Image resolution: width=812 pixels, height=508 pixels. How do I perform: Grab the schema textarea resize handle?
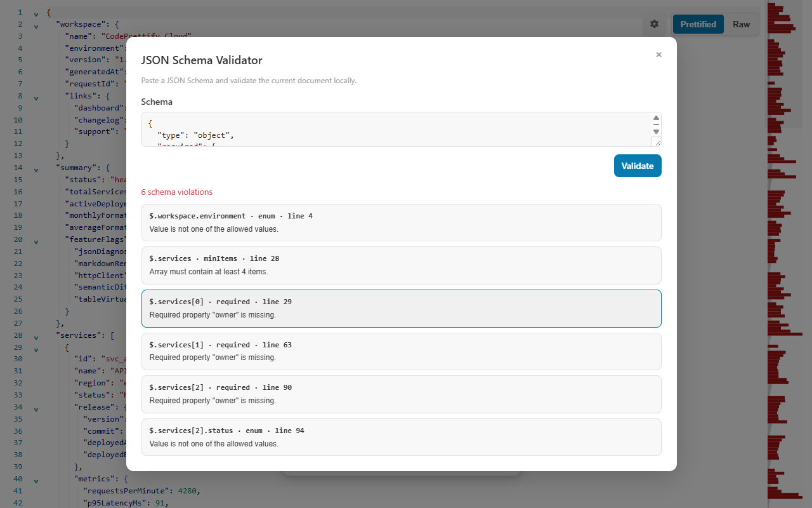[656, 142]
